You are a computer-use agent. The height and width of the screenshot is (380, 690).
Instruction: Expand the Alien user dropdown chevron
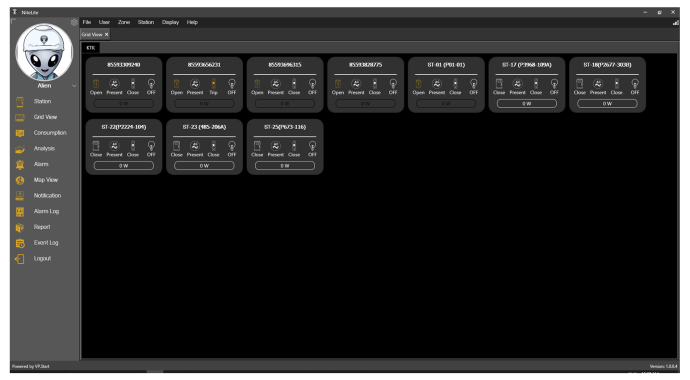[x=74, y=86]
